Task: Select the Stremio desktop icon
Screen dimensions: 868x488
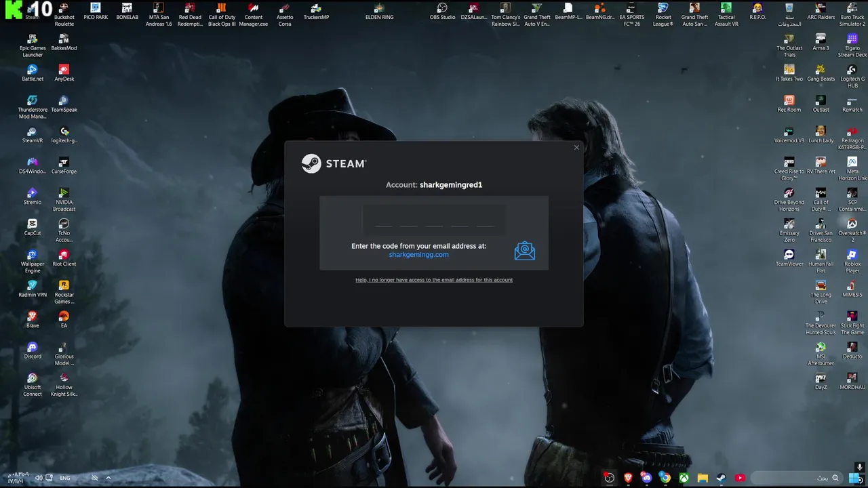Action: [x=33, y=196]
